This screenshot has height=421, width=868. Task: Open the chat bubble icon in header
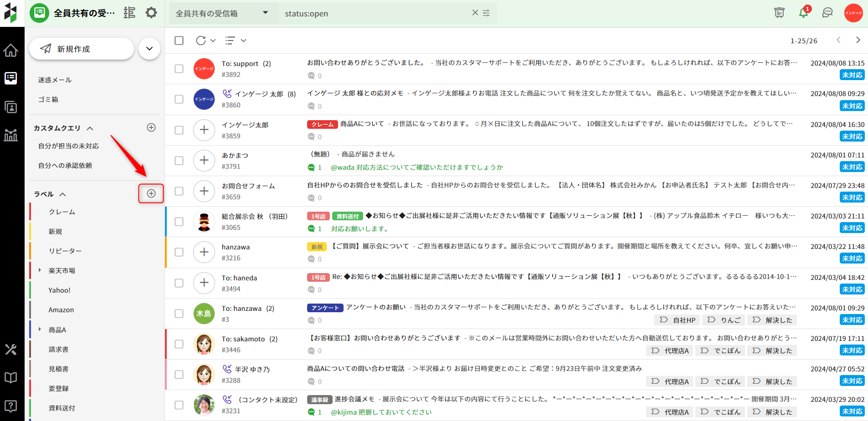[827, 13]
